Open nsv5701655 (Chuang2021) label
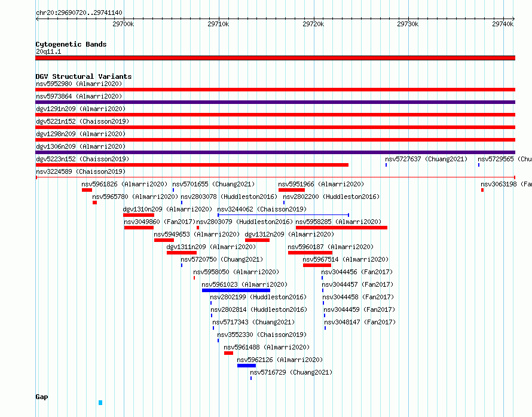Screen dimensions: 532x417 click(213, 184)
